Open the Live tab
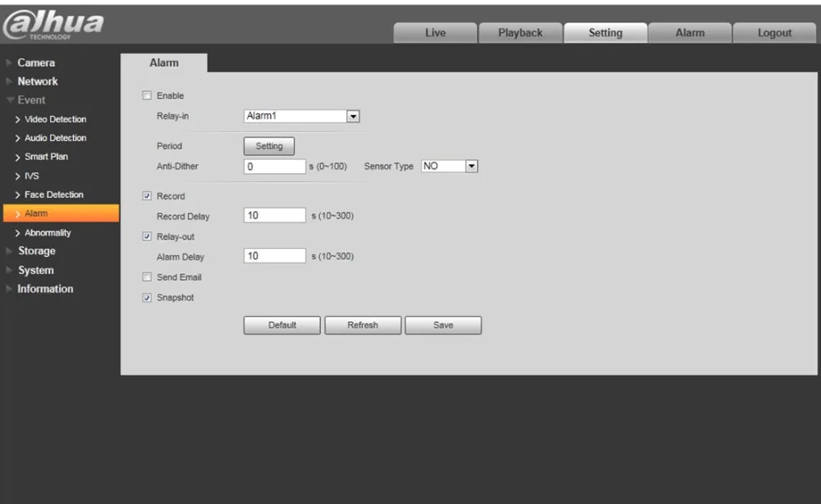Screen dimensions: 821x504 tap(435, 33)
